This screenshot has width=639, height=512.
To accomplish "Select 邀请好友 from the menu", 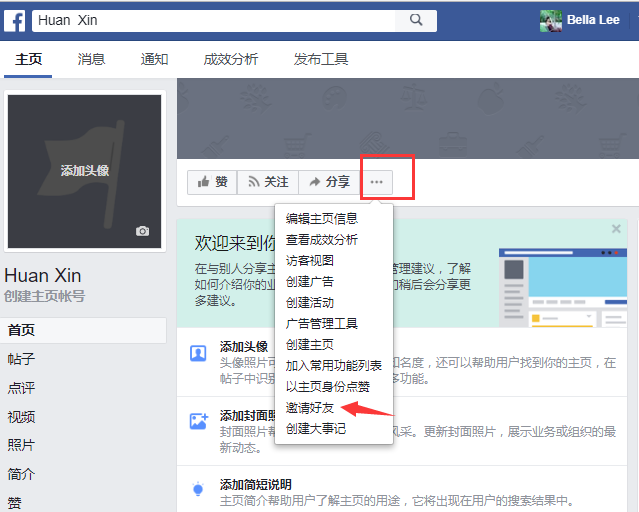I will pyautogui.click(x=310, y=408).
